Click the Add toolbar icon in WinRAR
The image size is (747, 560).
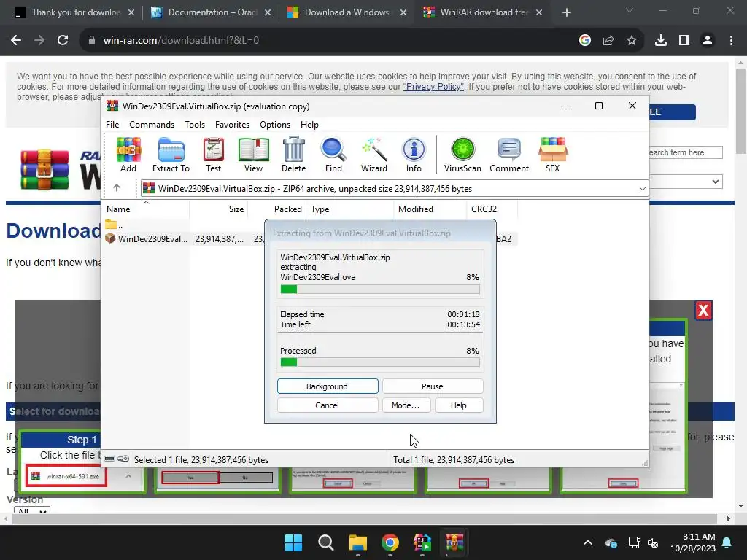(x=128, y=155)
